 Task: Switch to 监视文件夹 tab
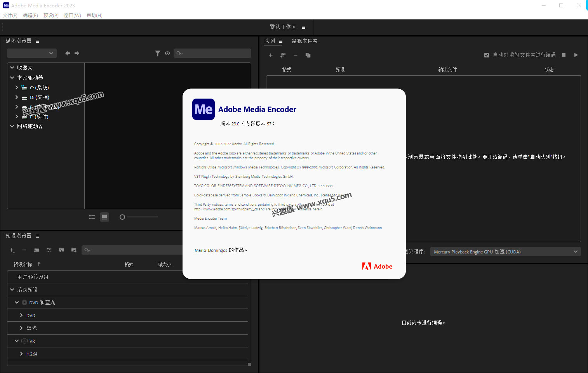point(304,41)
